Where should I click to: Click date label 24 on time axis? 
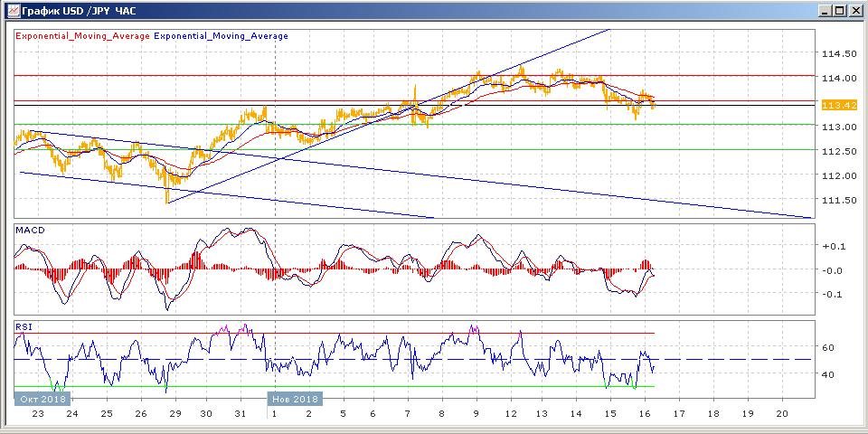72,414
